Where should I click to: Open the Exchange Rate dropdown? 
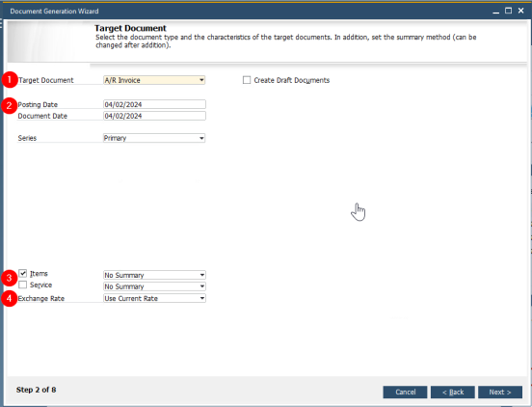154,298
